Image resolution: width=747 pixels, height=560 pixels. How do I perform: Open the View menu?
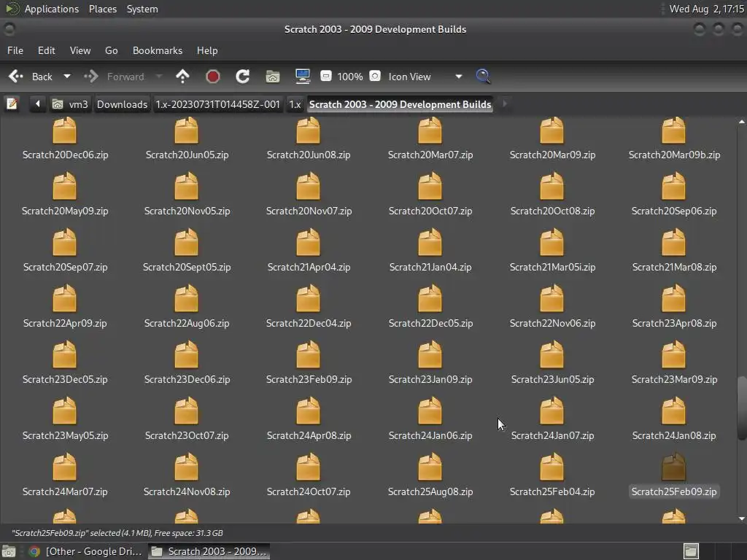coord(80,50)
